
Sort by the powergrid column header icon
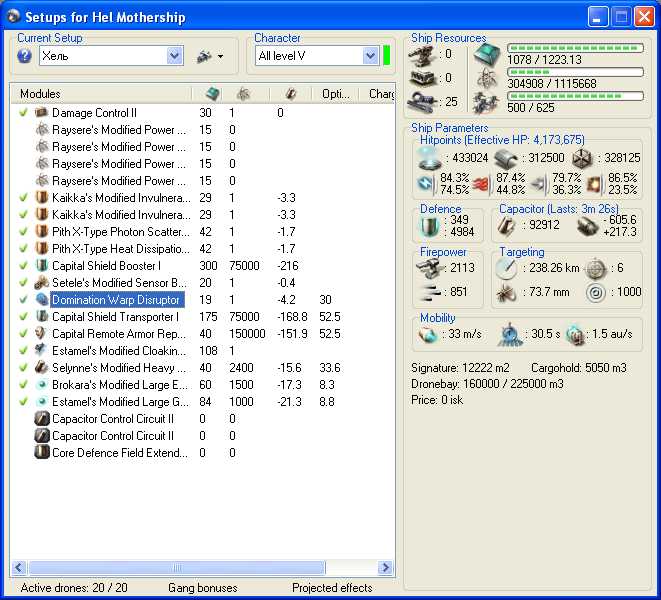tap(243, 94)
